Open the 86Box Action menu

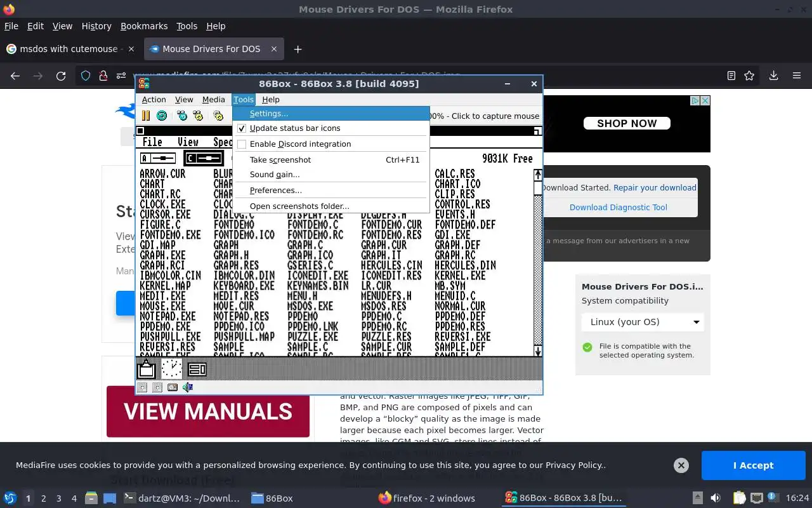point(154,100)
